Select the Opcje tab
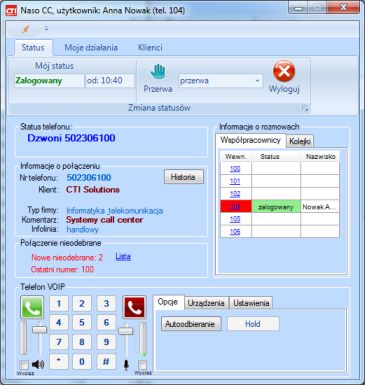365x385 pixels. point(168,302)
